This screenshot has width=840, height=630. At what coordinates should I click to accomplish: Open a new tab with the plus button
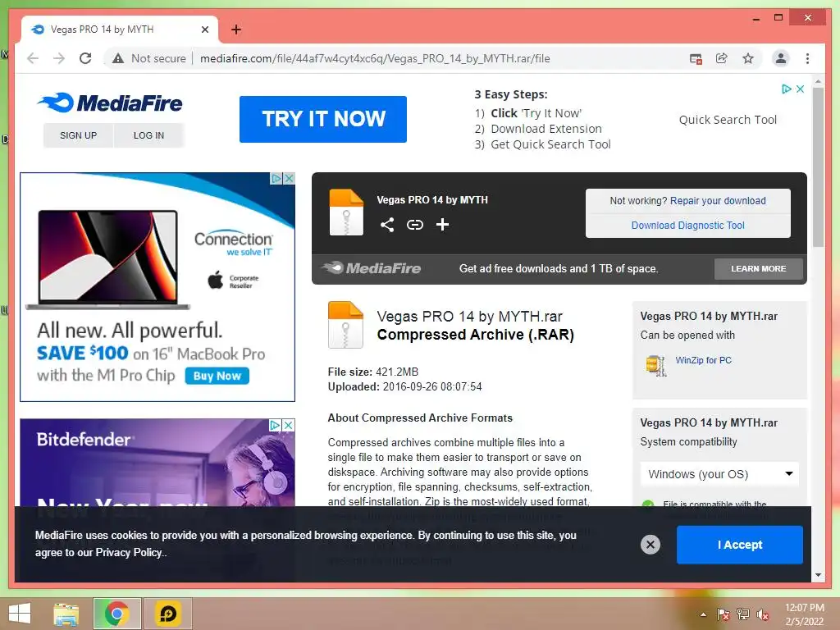click(236, 30)
